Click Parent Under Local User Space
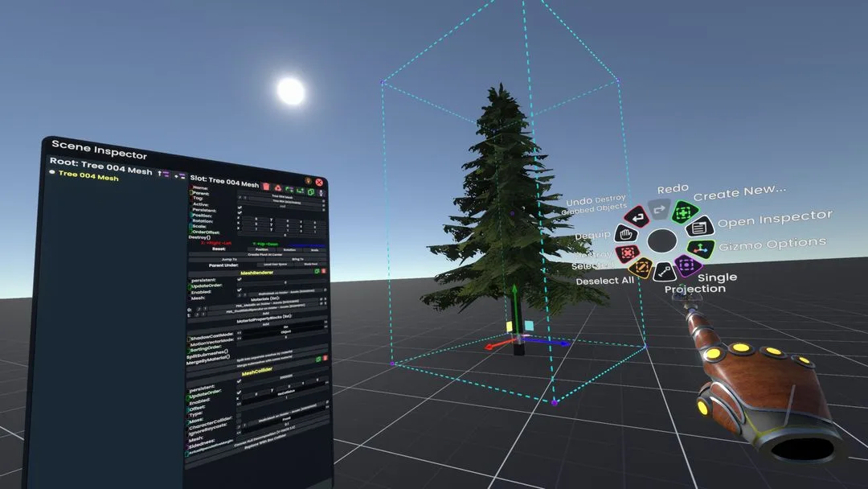Viewport: 868px width, 489px height. tap(275, 264)
